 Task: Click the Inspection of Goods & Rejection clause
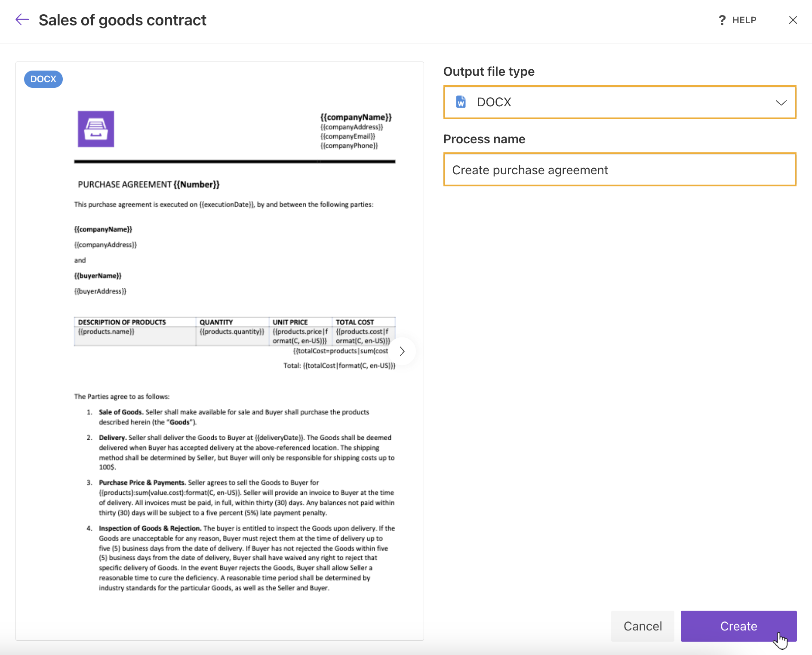coord(150,528)
